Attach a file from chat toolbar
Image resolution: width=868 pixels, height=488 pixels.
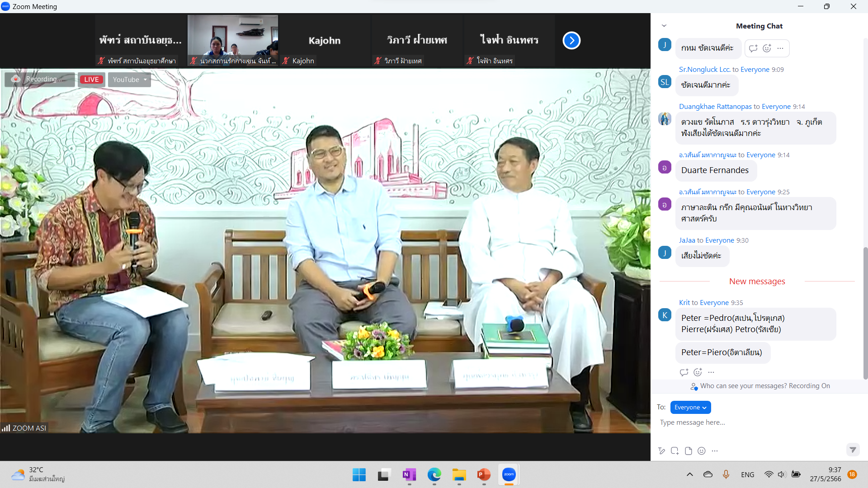688,450
